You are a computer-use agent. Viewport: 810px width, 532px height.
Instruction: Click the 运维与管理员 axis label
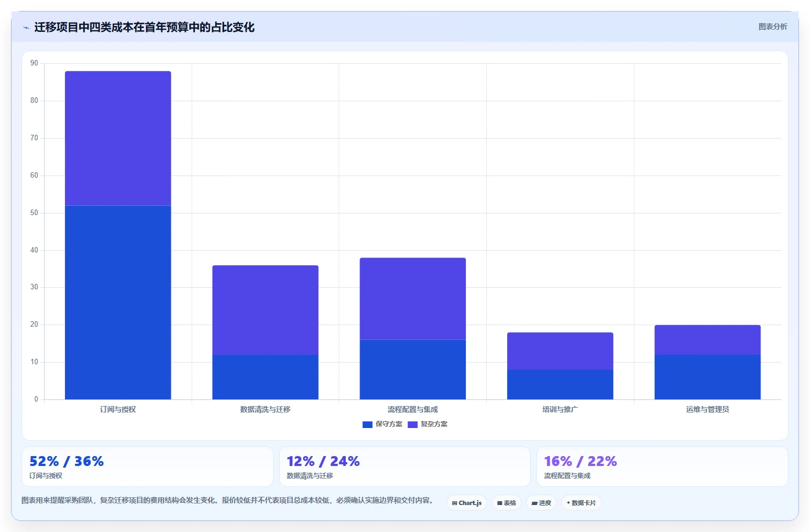click(708, 409)
